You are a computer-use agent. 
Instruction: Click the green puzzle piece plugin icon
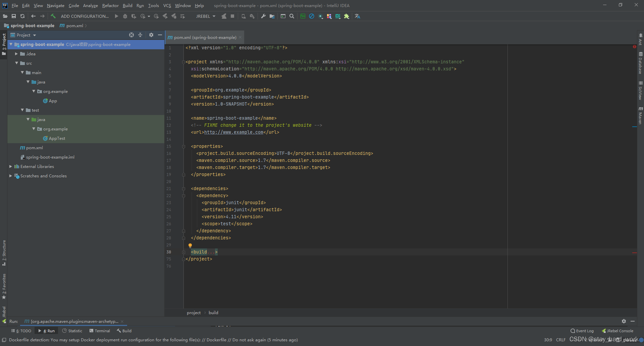(347, 16)
